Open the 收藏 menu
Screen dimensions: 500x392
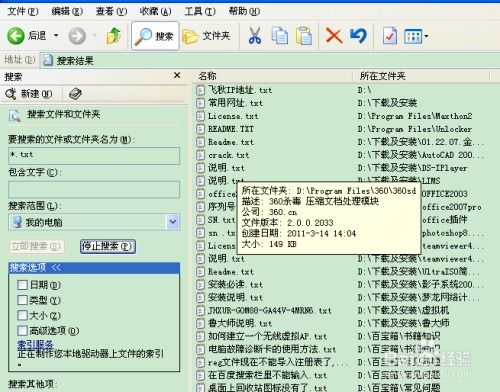click(x=155, y=12)
